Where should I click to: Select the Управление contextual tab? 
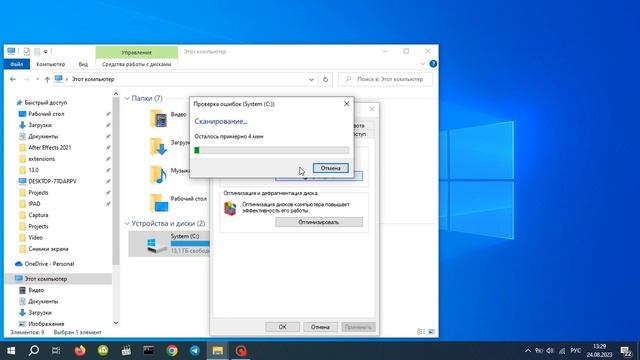137,52
